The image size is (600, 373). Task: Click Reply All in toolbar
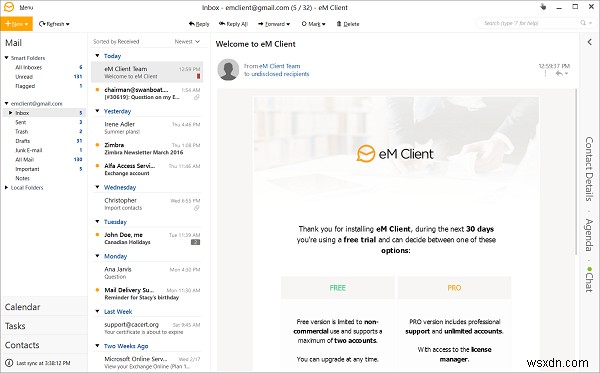coord(233,24)
